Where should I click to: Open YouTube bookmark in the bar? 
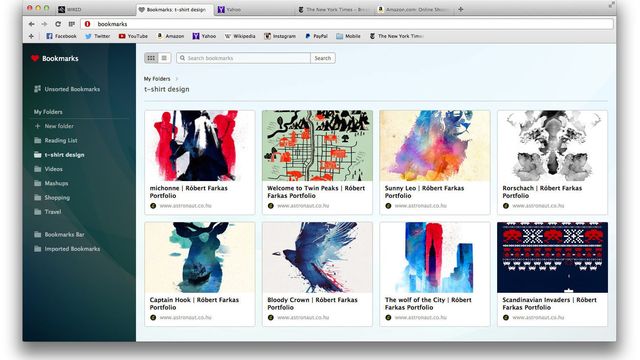coord(133,36)
